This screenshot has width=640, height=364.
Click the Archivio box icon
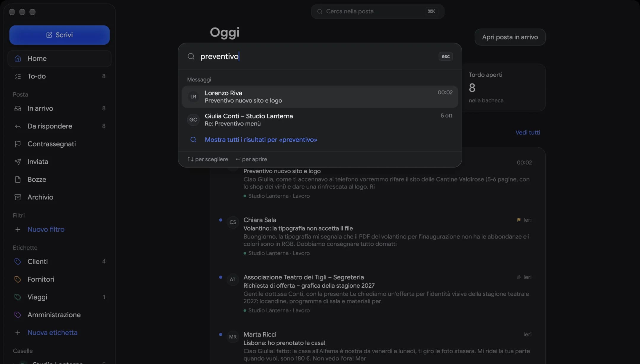tap(18, 197)
